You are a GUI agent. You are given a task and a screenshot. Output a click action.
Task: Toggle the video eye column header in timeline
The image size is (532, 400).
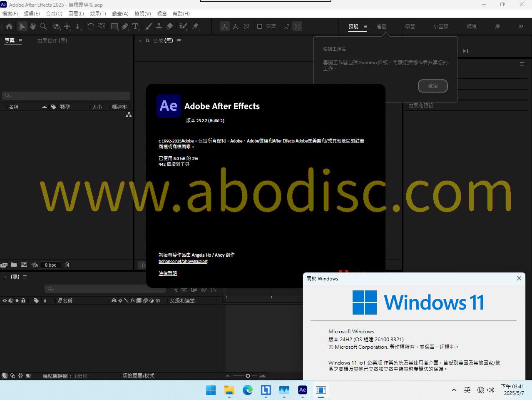click(x=5, y=300)
